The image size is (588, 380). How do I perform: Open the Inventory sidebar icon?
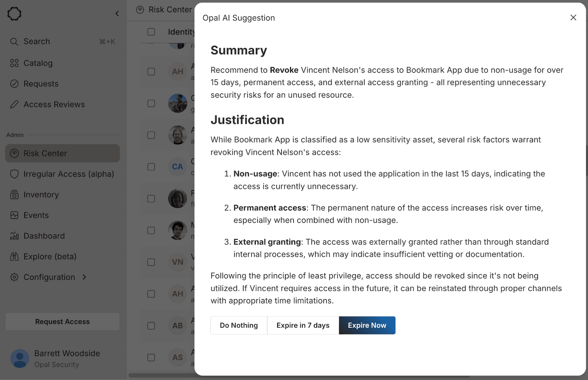click(14, 195)
